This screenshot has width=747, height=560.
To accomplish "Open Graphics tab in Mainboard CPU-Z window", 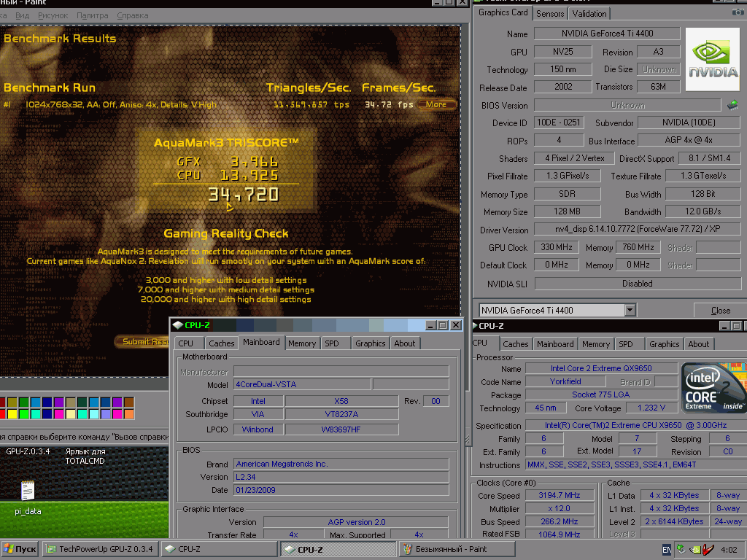I will click(370, 343).
